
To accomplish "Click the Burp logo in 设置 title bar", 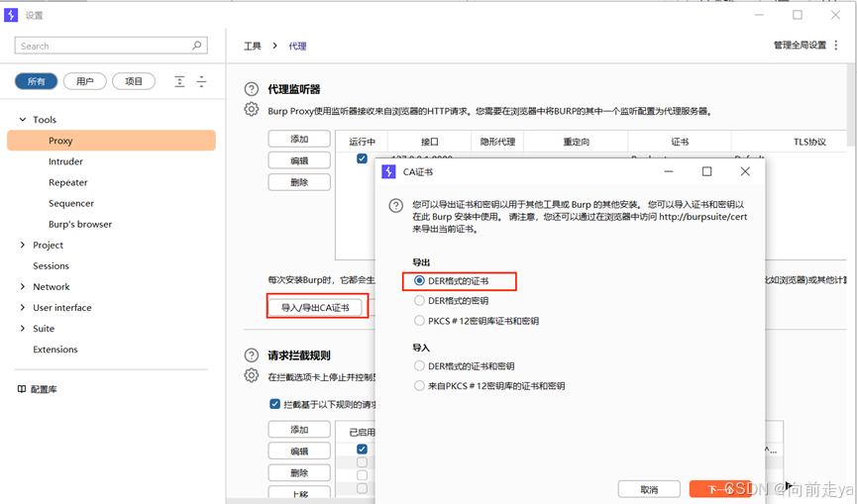I will [x=11, y=15].
